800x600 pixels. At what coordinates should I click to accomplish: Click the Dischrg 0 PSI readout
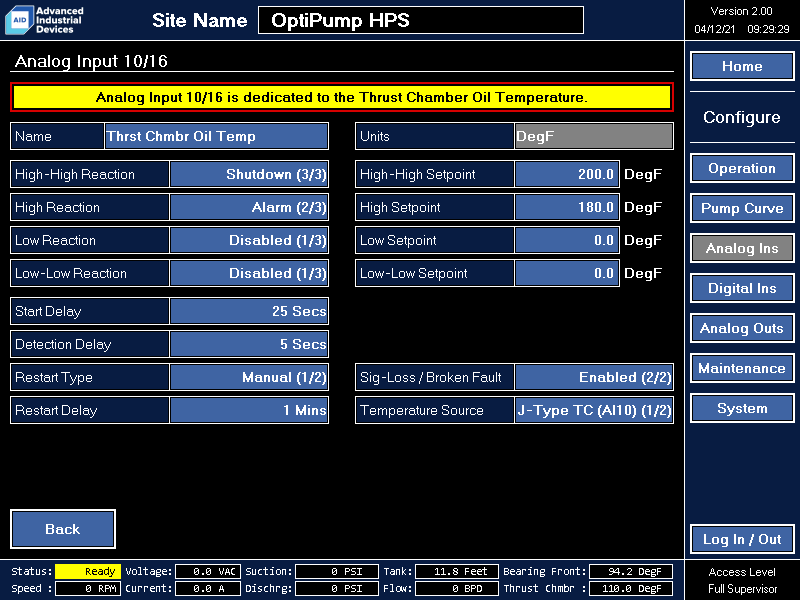pyautogui.click(x=337, y=588)
